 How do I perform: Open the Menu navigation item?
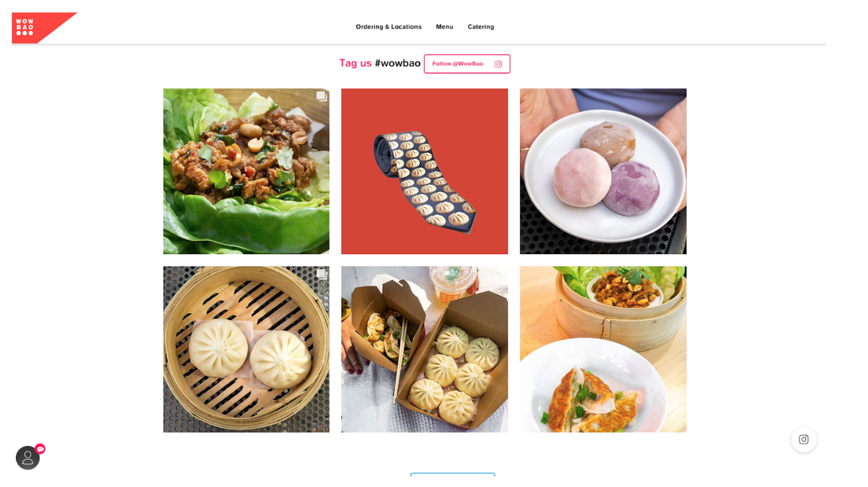(x=445, y=27)
